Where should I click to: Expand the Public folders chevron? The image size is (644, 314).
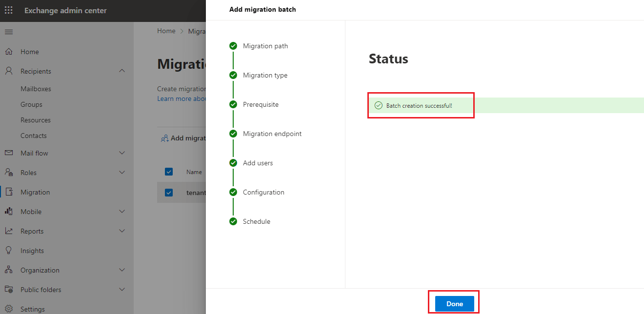click(122, 290)
